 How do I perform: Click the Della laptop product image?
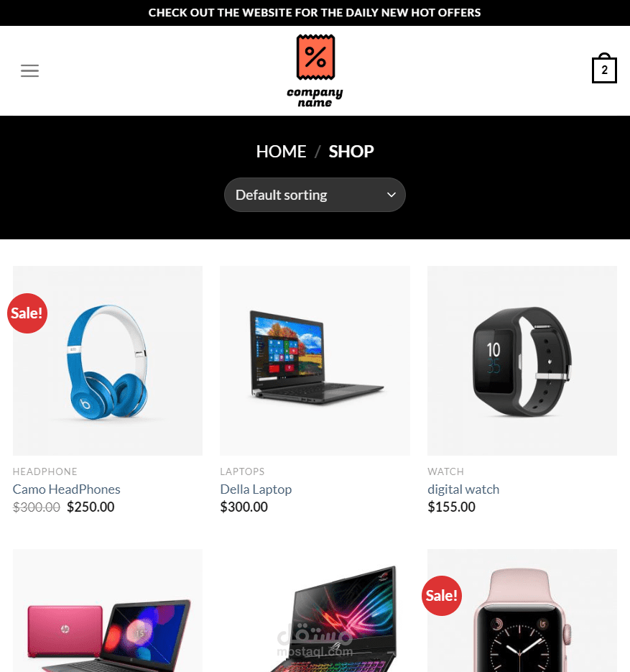coord(315,360)
